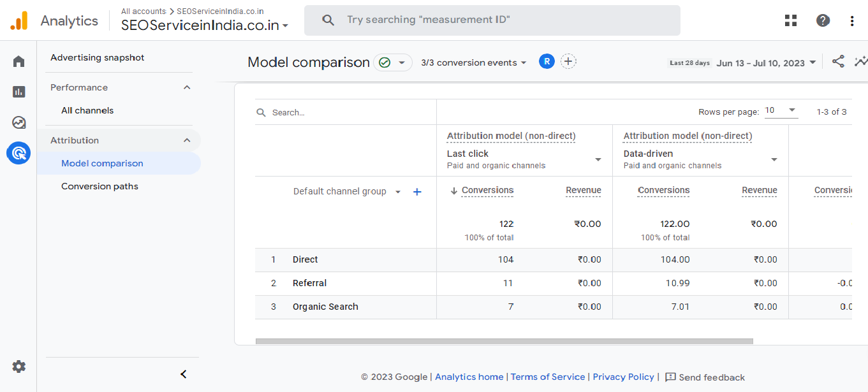
Task: Click the Google apps grid icon
Action: (791, 20)
